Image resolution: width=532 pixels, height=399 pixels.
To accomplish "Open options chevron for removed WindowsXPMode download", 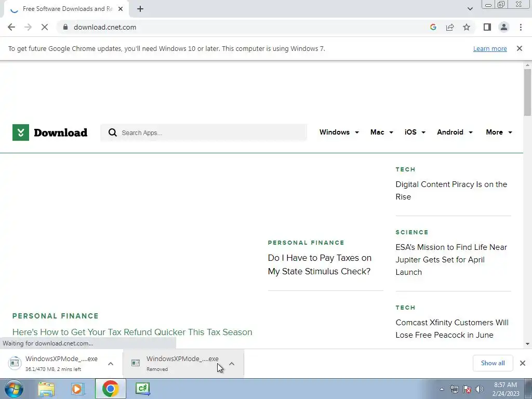I will [x=232, y=364].
